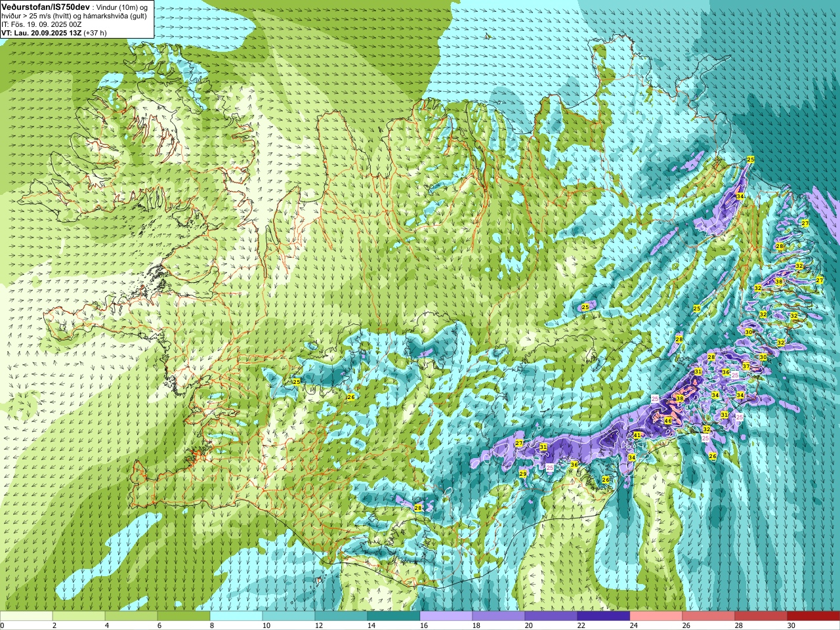Click the light yellow-green 2–4 m/s legend swatch

tap(79, 616)
